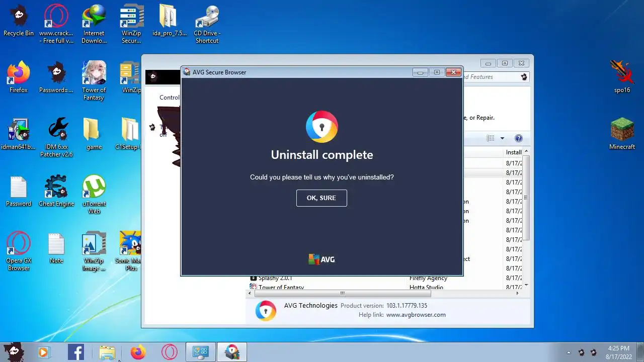Maximize the Programs and Features window
Screen dimensions: 644x362
click(x=505, y=63)
